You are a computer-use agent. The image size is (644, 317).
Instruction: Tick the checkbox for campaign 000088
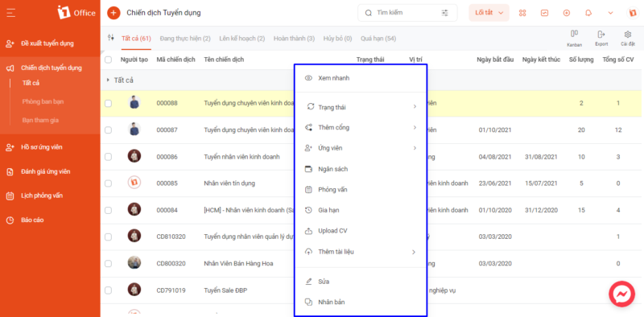click(109, 104)
